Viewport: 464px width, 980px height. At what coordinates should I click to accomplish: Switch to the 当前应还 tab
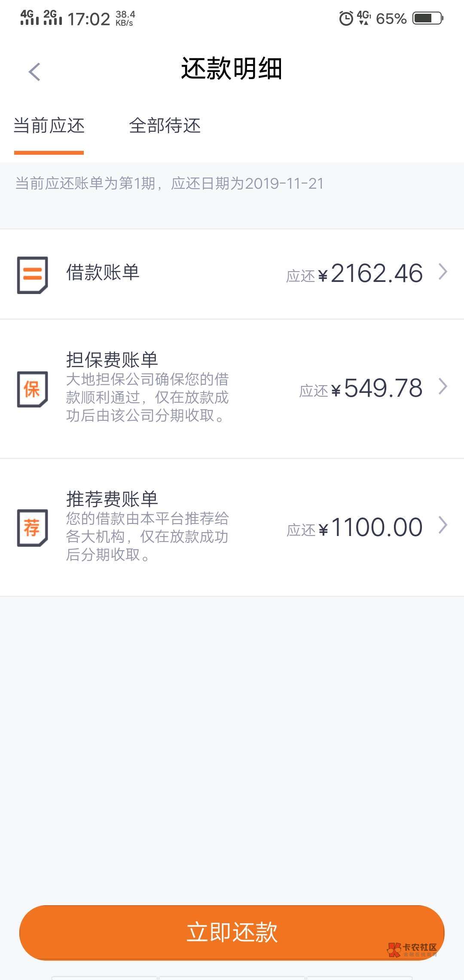tap(49, 126)
